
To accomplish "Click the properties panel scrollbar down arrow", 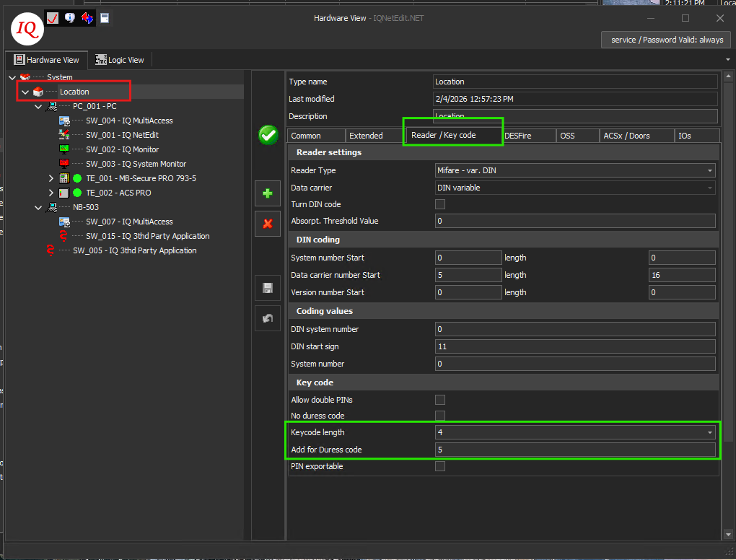I will [x=728, y=534].
